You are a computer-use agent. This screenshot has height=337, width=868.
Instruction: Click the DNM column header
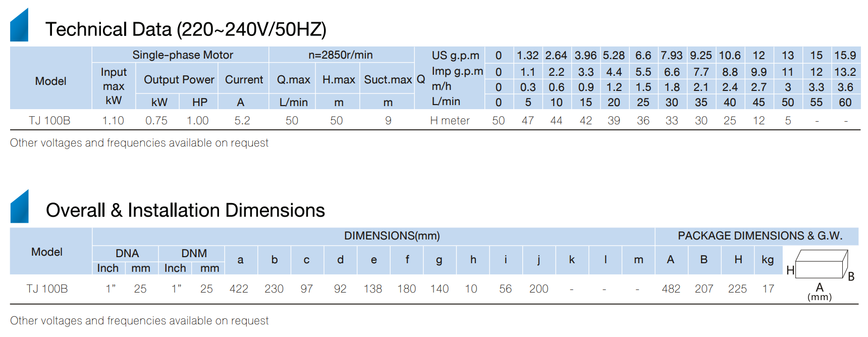(x=194, y=253)
